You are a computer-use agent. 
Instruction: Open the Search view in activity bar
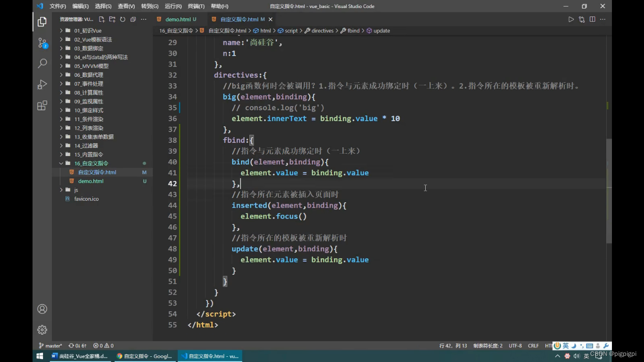[42, 63]
